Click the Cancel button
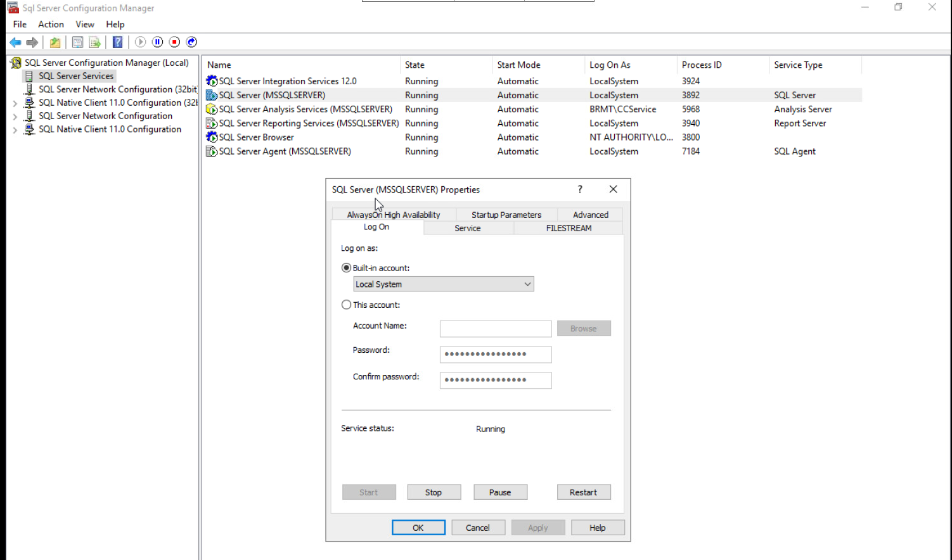Image resolution: width=952 pixels, height=560 pixels. [x=478, y=528]
